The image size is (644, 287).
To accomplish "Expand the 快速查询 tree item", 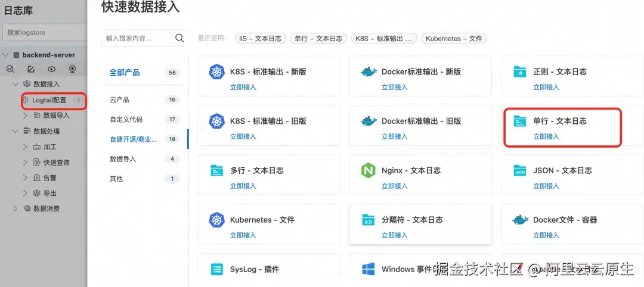I will 25,163.
